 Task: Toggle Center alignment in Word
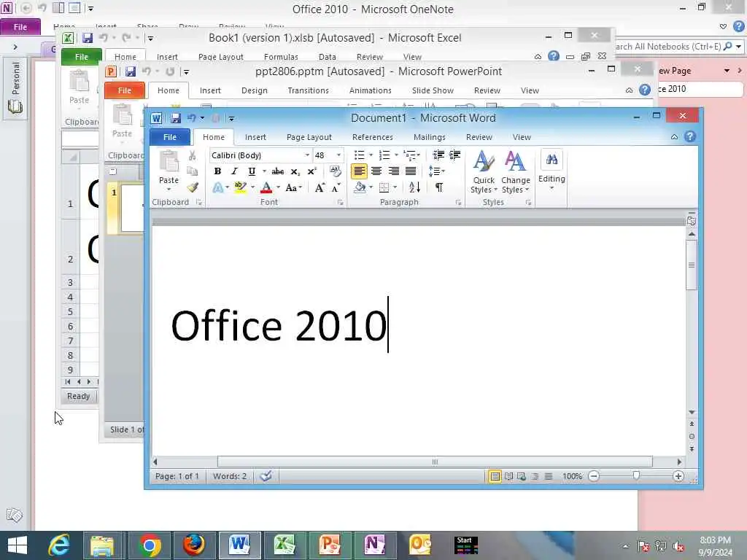(x=376, y=171)
